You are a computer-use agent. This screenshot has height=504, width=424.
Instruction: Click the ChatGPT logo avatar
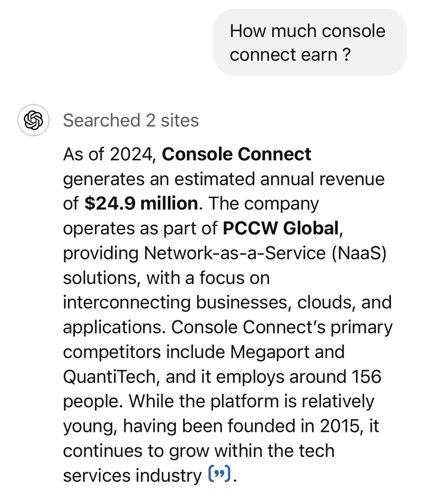pyautogui.click(x=33, y=120)
